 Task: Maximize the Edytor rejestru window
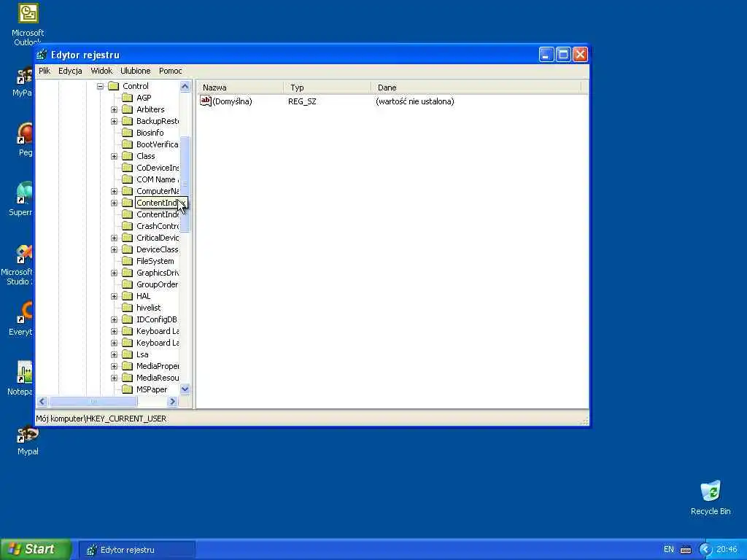(563, 55)
